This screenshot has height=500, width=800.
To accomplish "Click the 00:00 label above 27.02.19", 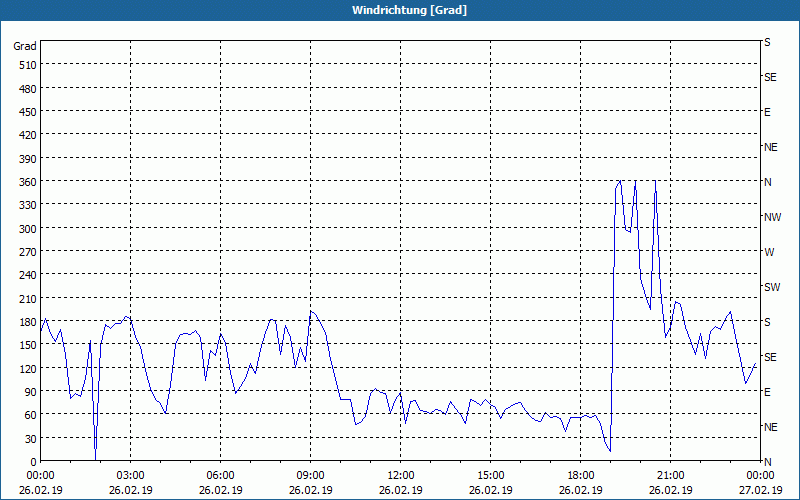I will pyautogui.click(x=760, y=476).
